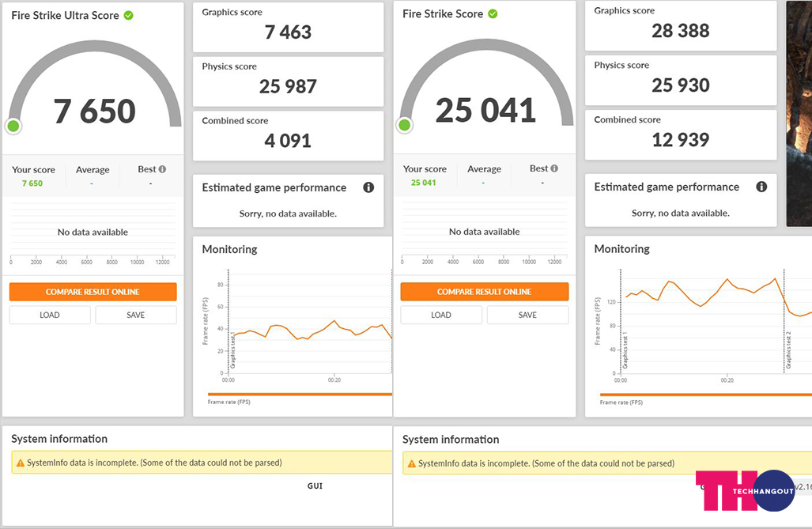This screenshot has height=529, width=812.
Task: Click 'Sorry, no data available.' below 4 091
Action: pyautogui.click(x=288, y=214)
